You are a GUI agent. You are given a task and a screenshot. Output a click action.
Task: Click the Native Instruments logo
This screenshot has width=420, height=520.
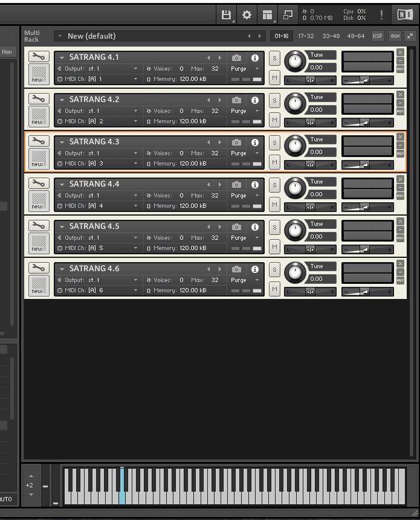click(x=405, y=14)
